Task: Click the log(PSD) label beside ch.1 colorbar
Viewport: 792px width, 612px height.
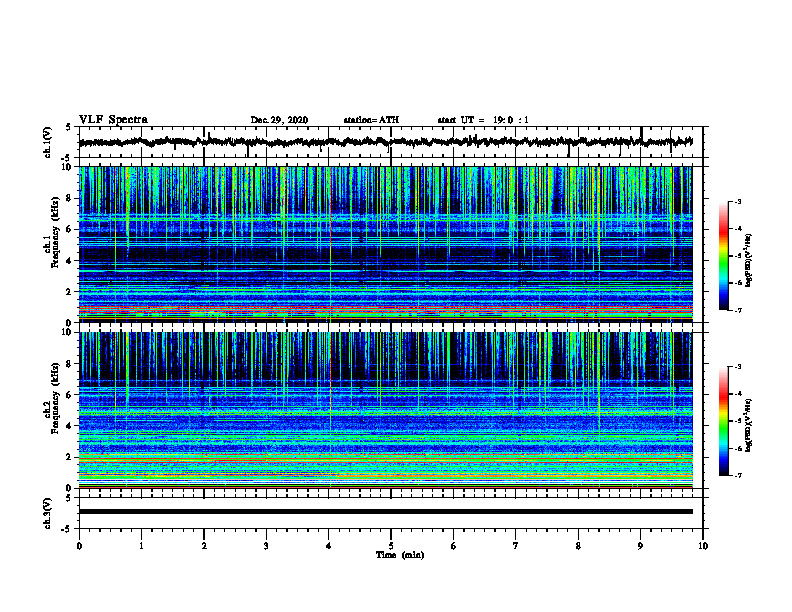Action: (749, 260)
